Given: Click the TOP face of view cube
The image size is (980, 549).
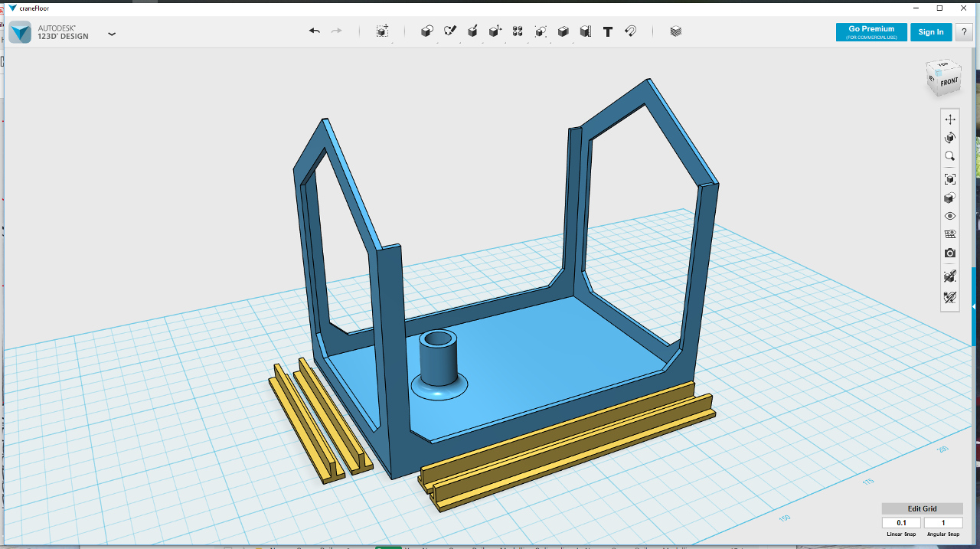Looking at the screenshot, I should [x=942, y=64].
